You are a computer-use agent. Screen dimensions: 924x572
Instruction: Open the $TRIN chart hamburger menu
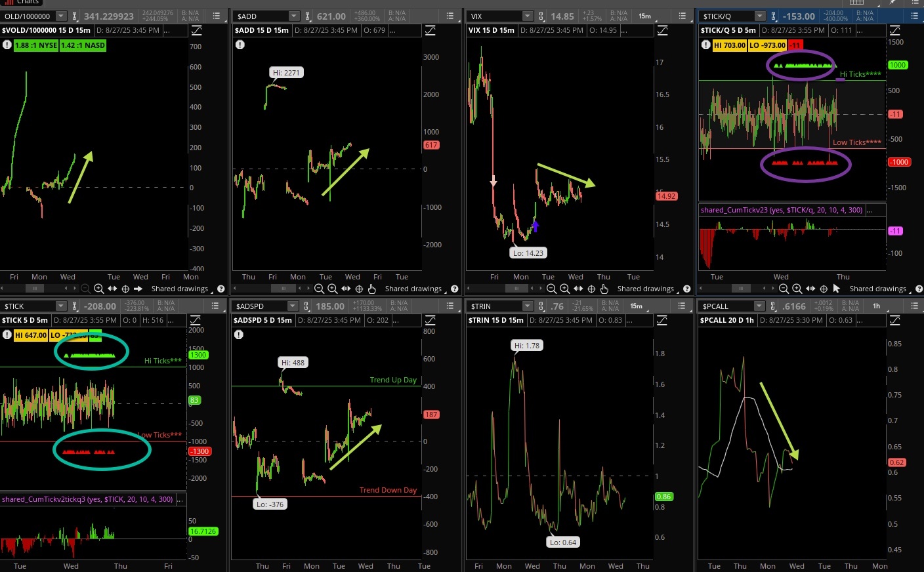pyautogui.click(x=682, y=306)
